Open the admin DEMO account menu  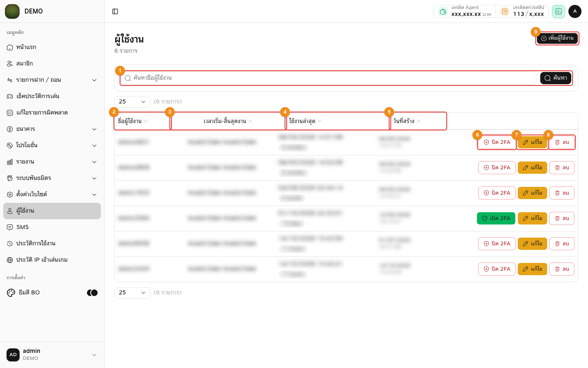pyautogui.click(x=52, y=355)
